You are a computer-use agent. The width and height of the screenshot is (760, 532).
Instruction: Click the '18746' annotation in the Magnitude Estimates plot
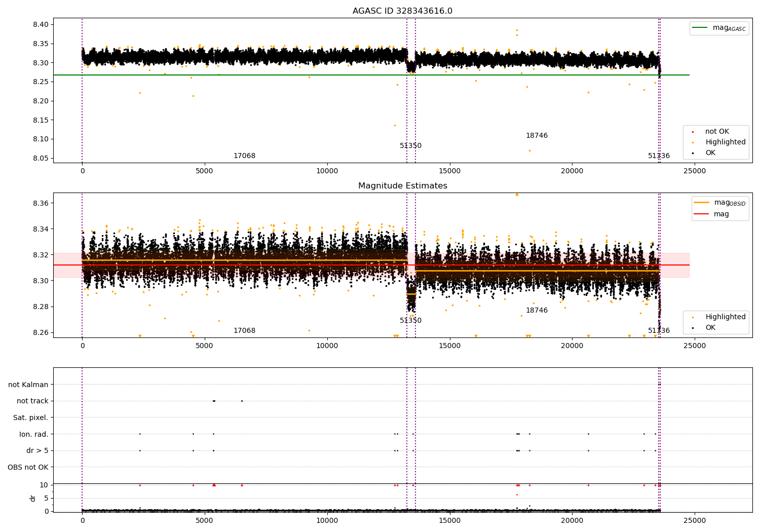[x=537, y=311]
